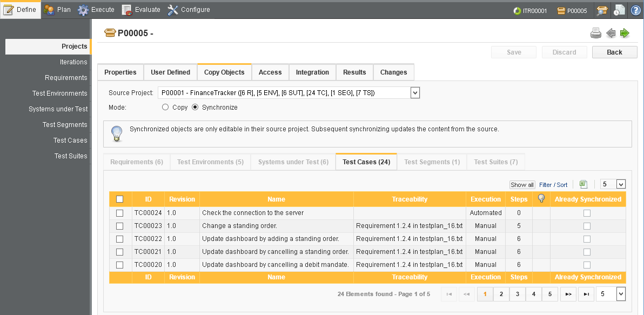Viewport: 644px width, 315px height.
Task: Switch to the Results tab
Action: pos(354,72)
